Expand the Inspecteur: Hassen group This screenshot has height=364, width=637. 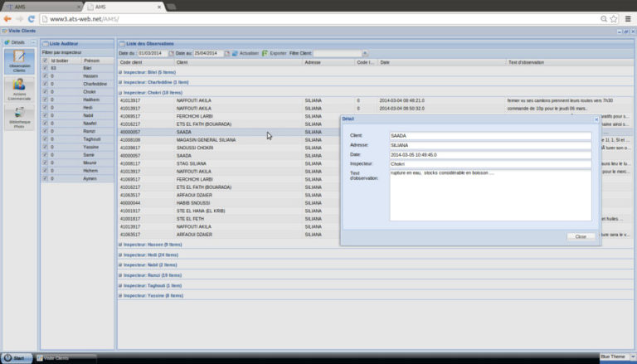click(120, 245)
